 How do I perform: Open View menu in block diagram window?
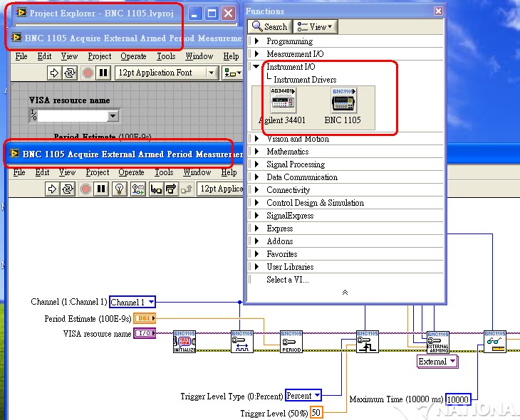click(68, 172)
